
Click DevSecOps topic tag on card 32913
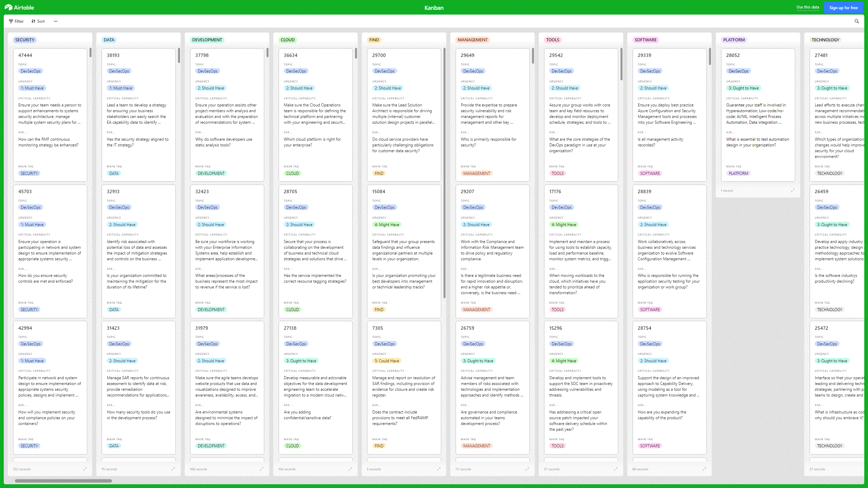pyautogui.click(x=119, y=207)
